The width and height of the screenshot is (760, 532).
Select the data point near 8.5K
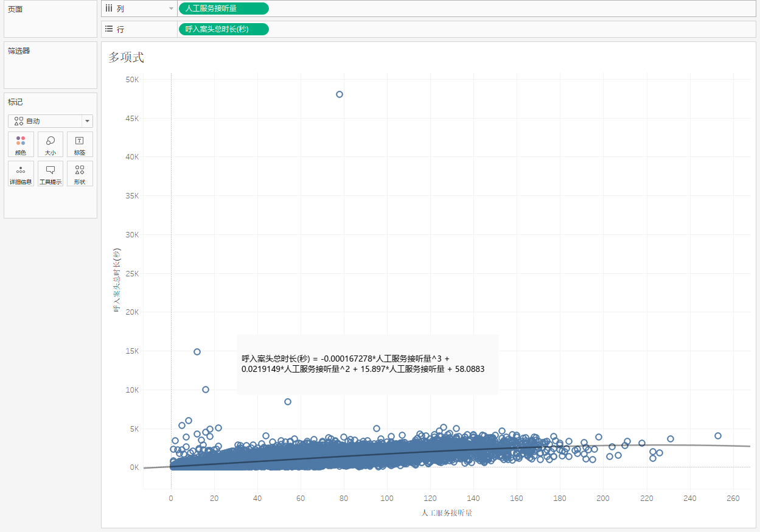pyautogui.click(x=288, y=402)
